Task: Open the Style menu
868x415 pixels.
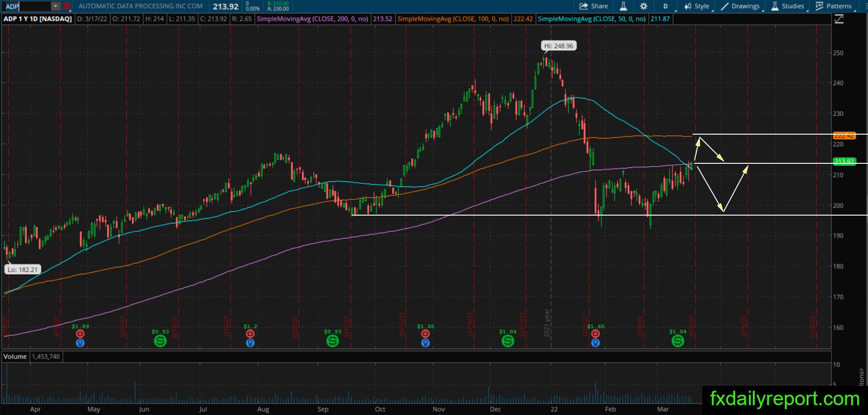Action: tap(697, 6)
